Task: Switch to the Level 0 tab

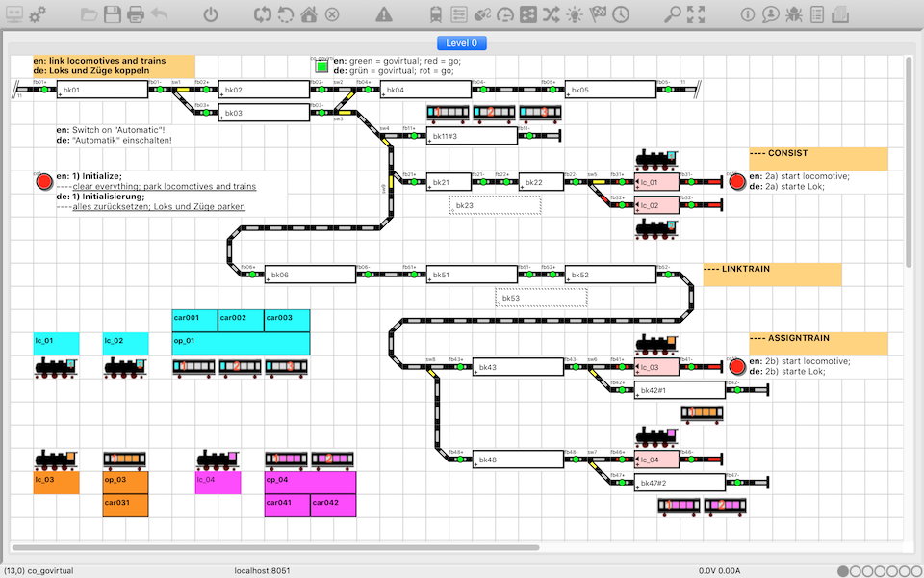Action: pos(462,43)
